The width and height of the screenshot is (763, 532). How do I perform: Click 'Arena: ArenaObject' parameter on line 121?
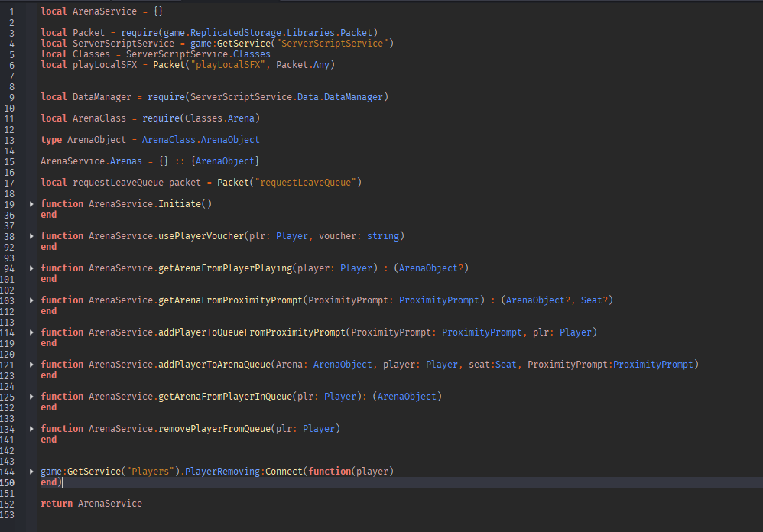pyautogui.click(x=323, y=365)
